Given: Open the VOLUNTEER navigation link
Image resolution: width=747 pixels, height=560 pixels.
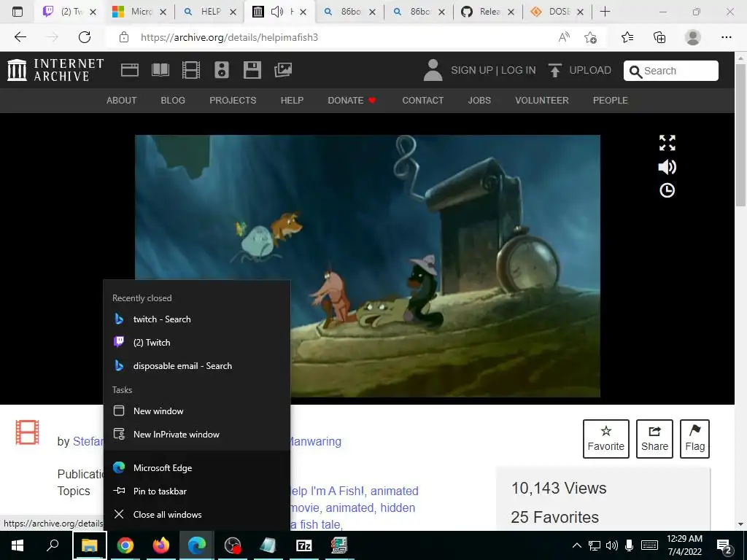Looking at the screenshot, I should point(542,101).
